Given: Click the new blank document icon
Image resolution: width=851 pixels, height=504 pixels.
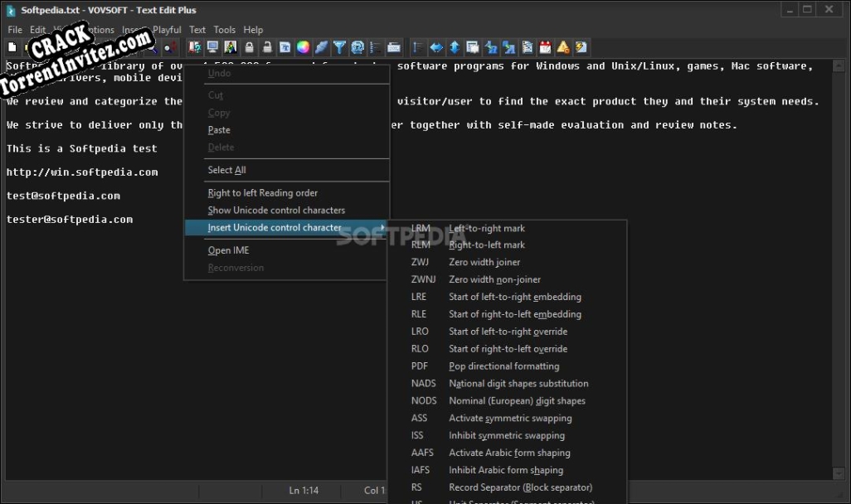Looking at the screenshot, I should tap(12, 47).
